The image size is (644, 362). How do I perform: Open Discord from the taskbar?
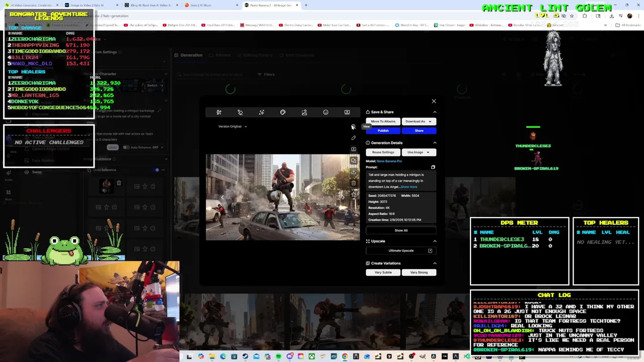point(289,356)
